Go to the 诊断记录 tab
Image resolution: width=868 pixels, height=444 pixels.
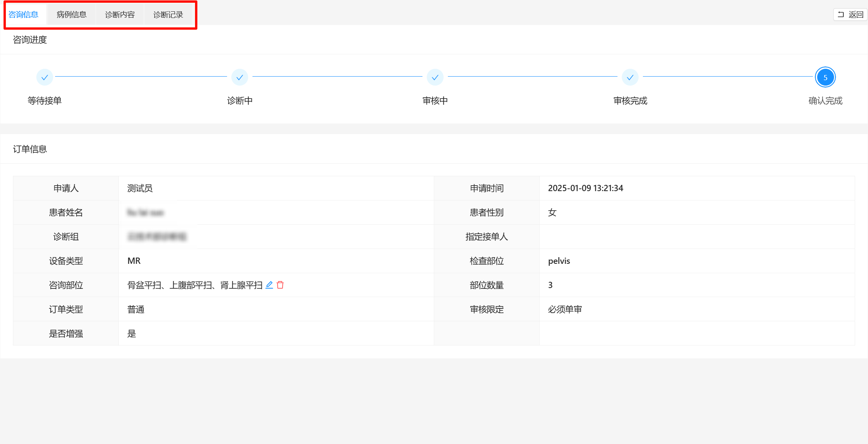tap(168, 14)
